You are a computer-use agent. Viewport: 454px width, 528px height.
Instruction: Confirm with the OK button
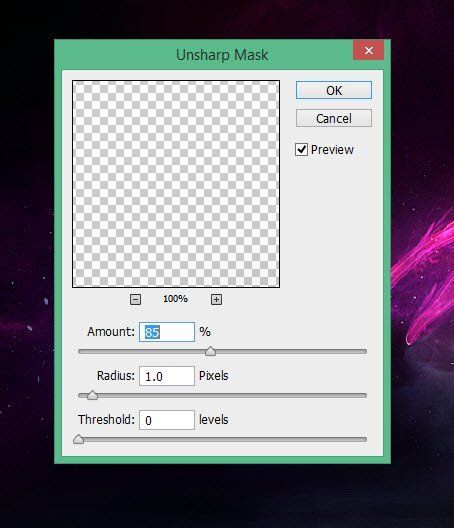[x=334, y=90]
